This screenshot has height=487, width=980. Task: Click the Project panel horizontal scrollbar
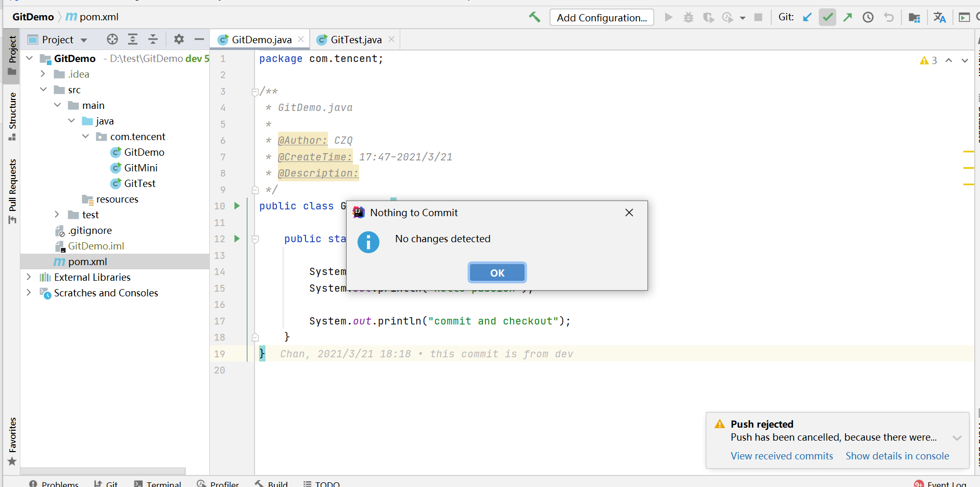[x=103, y=471]
